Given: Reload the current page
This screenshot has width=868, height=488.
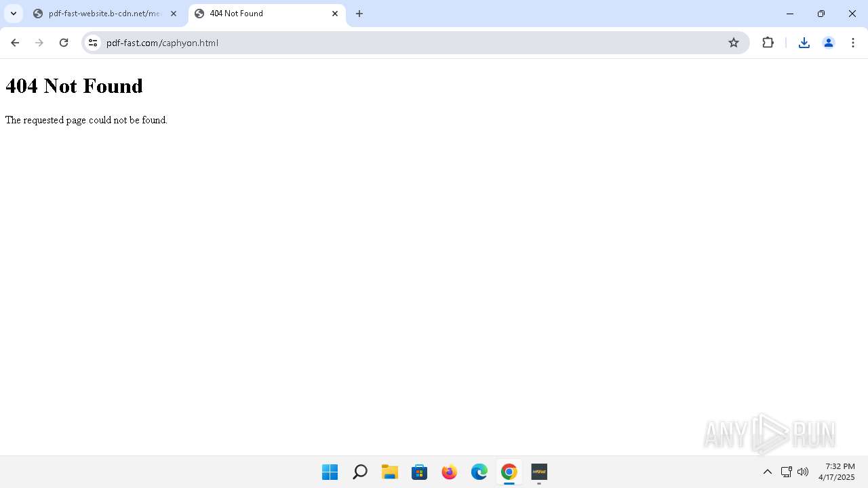Looking at the screenshot, I should 64,43.
